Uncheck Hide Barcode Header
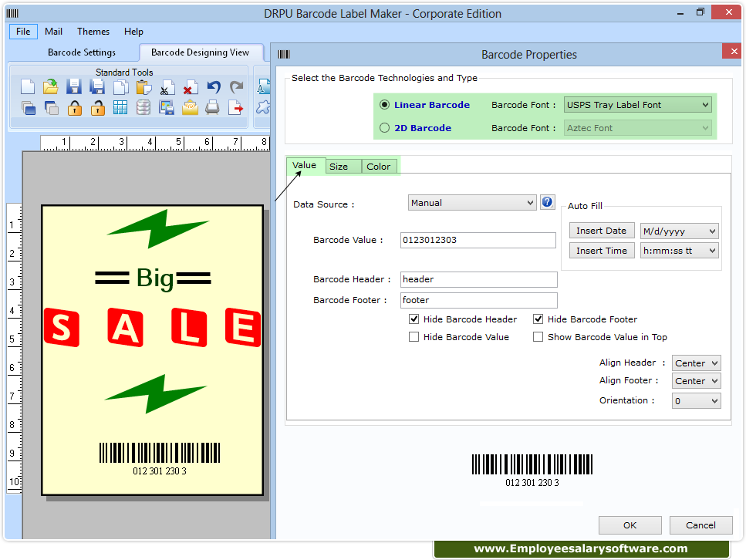 (x=414, y=319)
